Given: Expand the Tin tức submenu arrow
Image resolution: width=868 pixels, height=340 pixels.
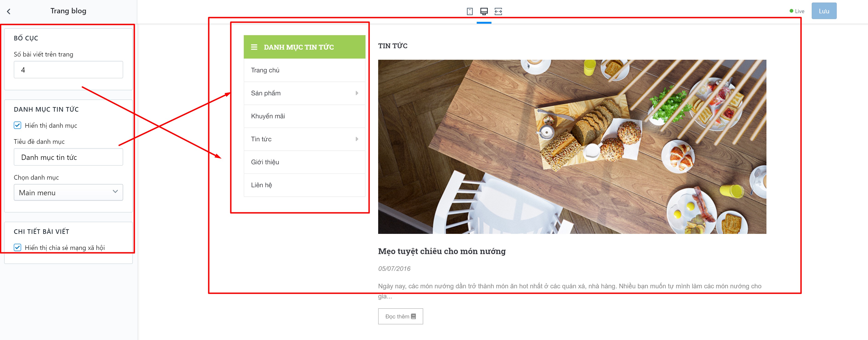Looking at the screenshot, I should point(357,139).
